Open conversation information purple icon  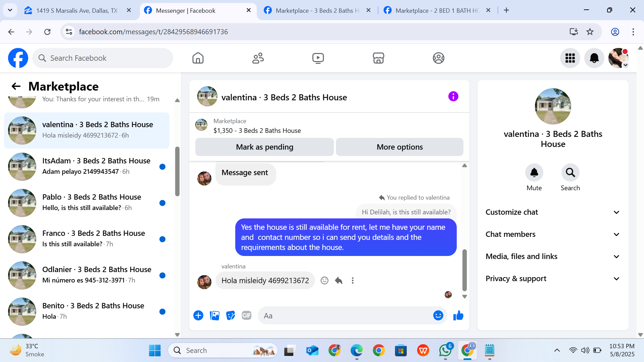point(453,96)
